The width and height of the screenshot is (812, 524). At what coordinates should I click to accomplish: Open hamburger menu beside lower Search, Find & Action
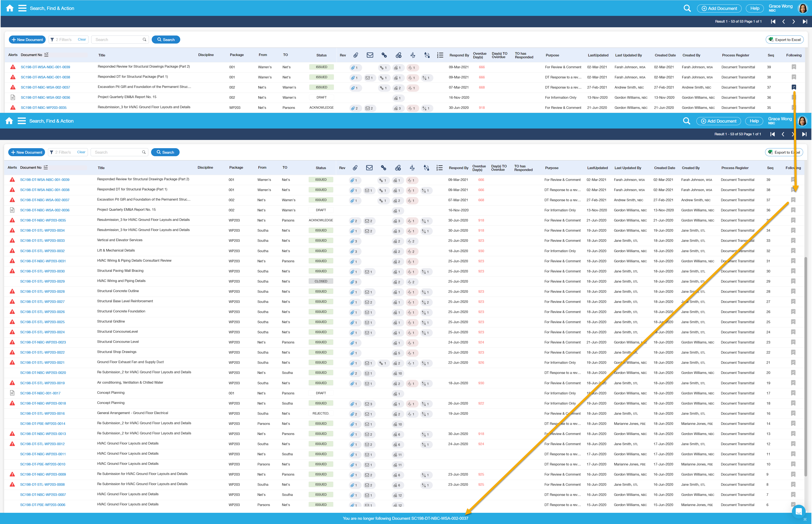point(22,121)
